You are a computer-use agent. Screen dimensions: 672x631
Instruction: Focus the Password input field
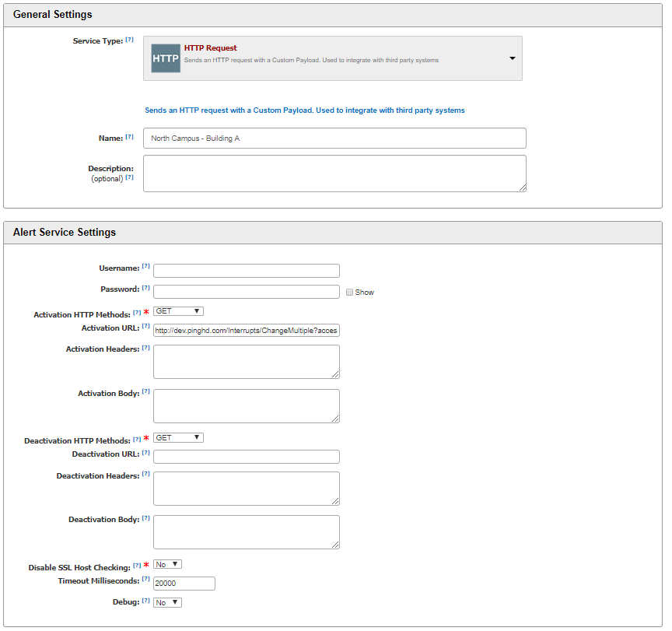[x=247, y=292]
